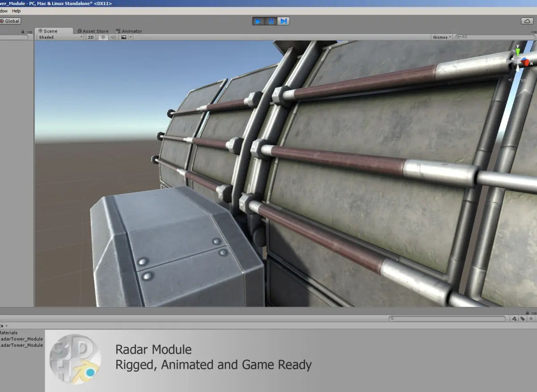The image size is (537, 392).
Task: Click the search by label tag icon
Action: (522, 319)
